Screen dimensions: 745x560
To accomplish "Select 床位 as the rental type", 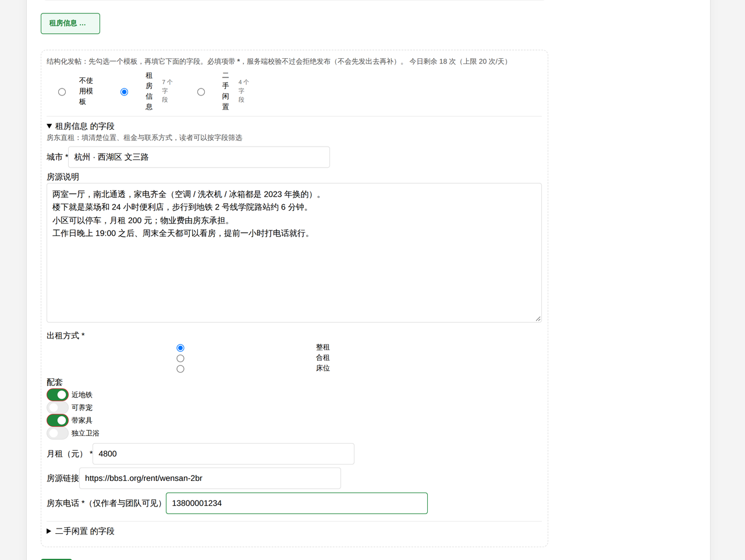I will click(180, 369).
